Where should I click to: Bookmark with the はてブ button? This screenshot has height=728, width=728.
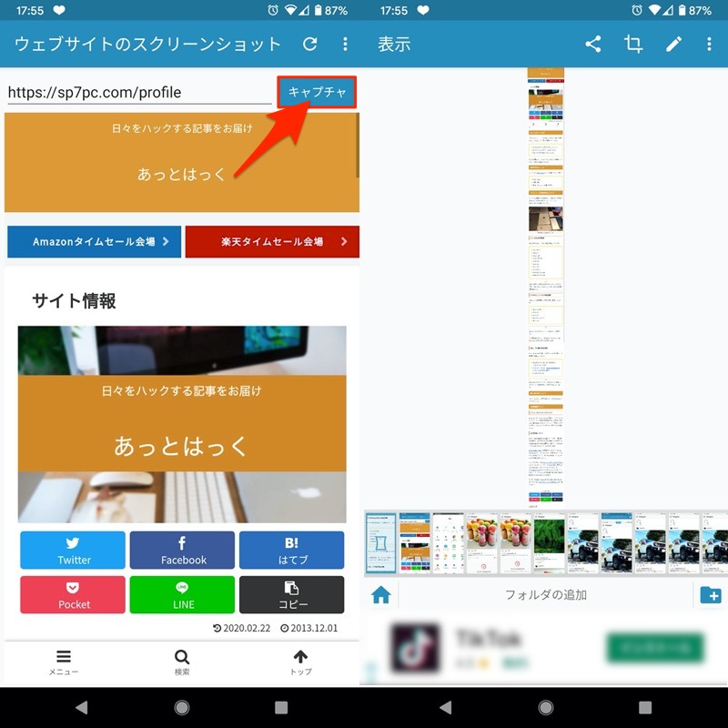point(291,551)
